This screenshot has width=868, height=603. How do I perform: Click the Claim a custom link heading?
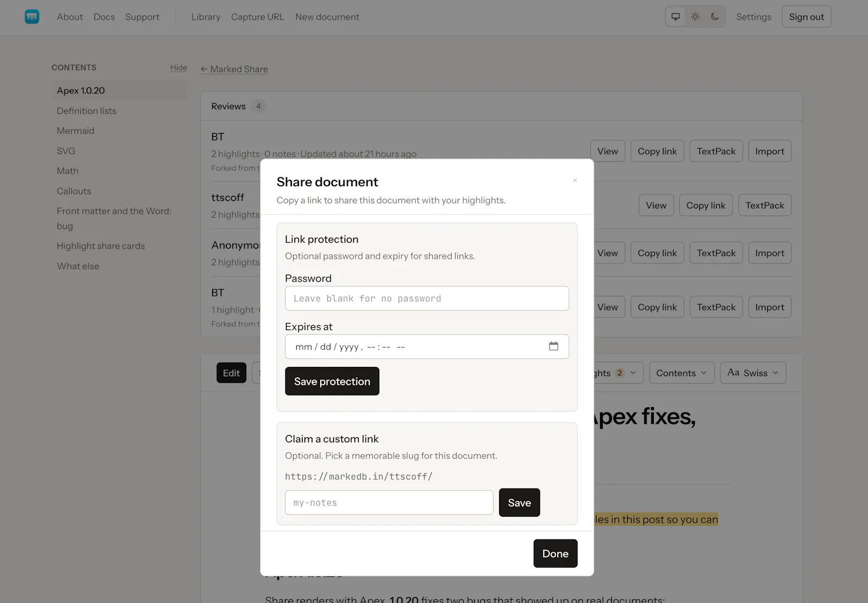coord(332,439)
